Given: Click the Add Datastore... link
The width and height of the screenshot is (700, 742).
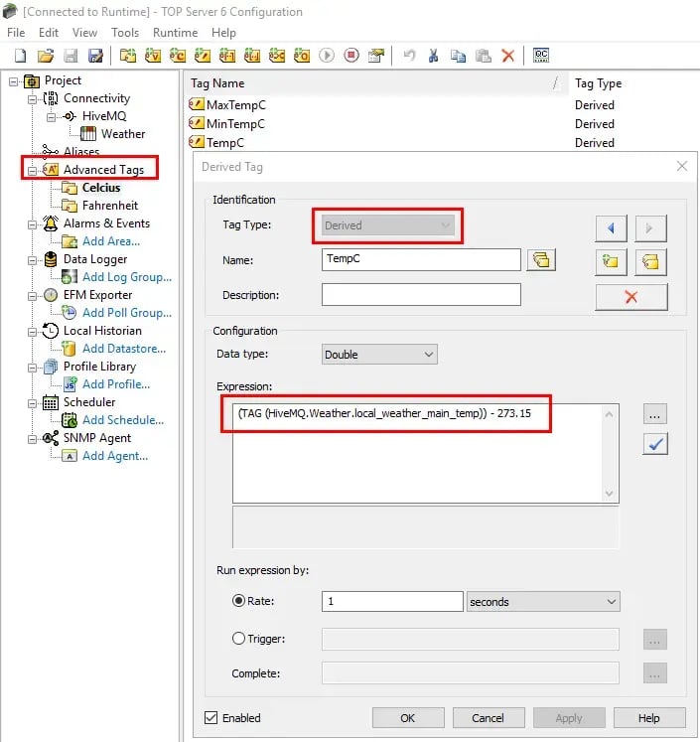Looking at the screenshot, I should click(x=124, y=349).
